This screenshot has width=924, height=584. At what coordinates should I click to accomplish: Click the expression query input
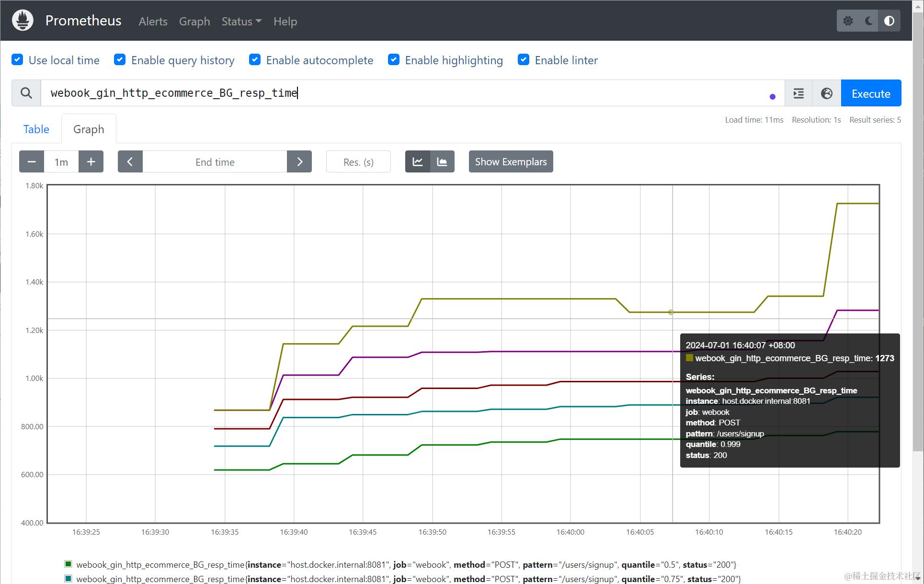[412, 93]
